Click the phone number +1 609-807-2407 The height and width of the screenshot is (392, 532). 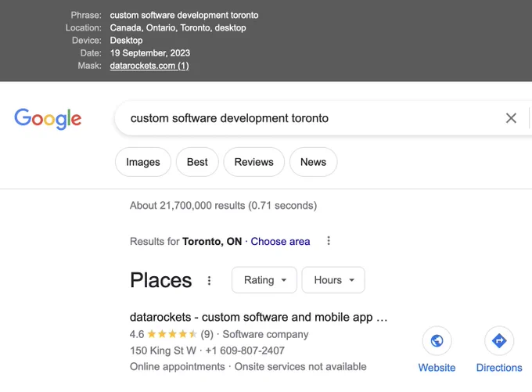coord(245,351)
